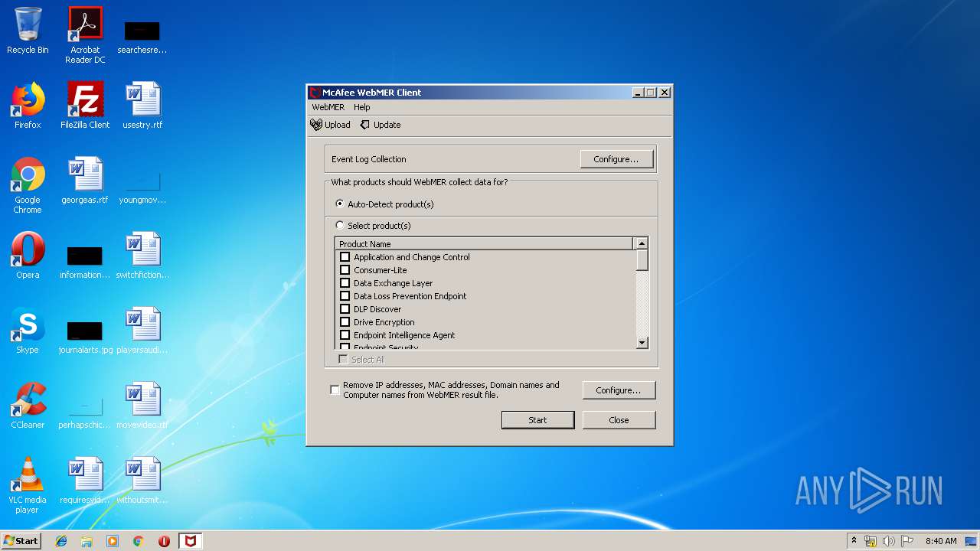Click the Upload toolbar icon
Viewport: 980px width, 551px height.
[330, 125]
